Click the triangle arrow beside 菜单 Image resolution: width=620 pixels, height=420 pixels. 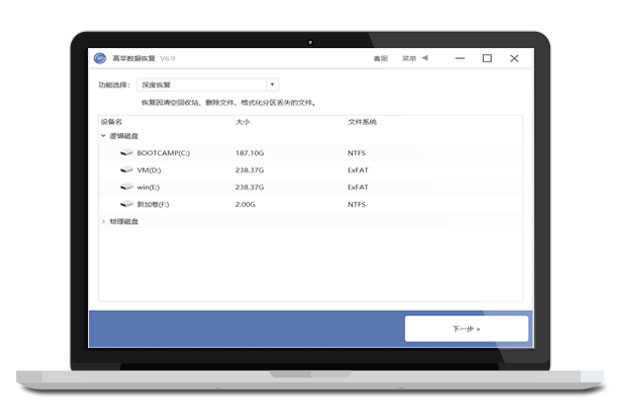point(425,58)
